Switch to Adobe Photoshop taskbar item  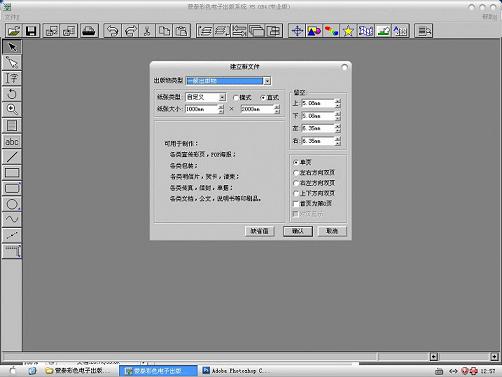[233, 371]
